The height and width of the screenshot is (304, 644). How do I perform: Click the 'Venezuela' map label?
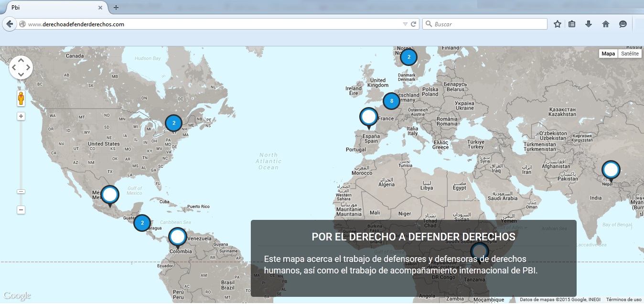(x=199, y=239)
